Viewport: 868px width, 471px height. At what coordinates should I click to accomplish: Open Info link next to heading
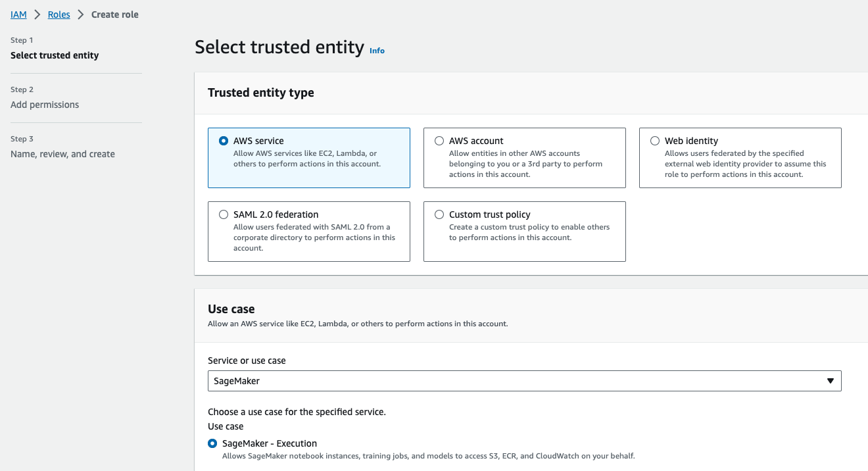pyautogui.click(x=377, y=51)
